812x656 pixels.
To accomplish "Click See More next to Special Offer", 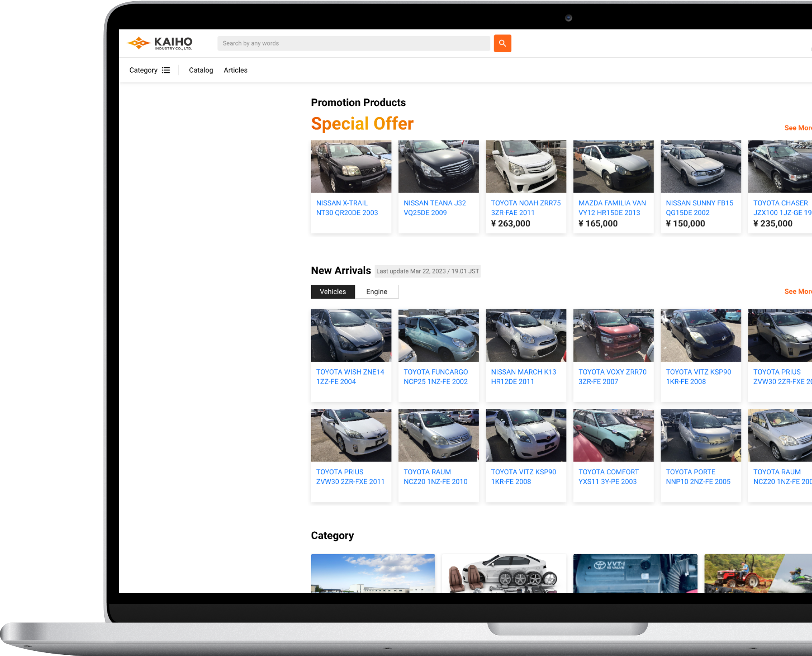I will point(798,128).
